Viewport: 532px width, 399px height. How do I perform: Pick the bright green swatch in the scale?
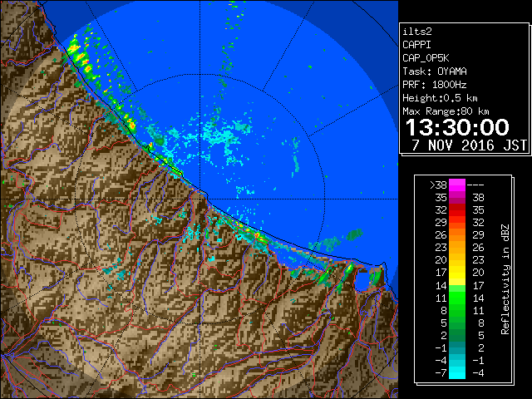pos(457,298)
